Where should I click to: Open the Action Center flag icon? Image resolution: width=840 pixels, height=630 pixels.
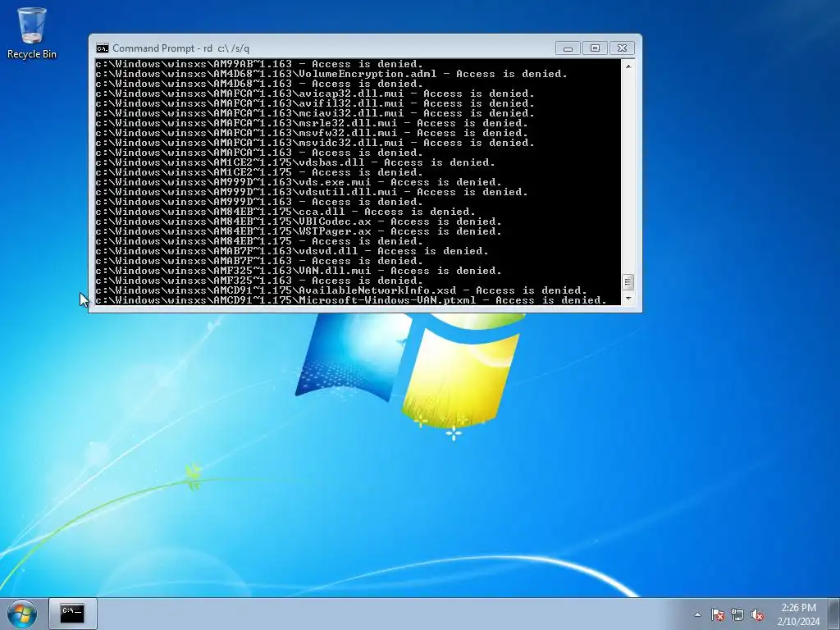pyautogui.click(x=718, y=614)
